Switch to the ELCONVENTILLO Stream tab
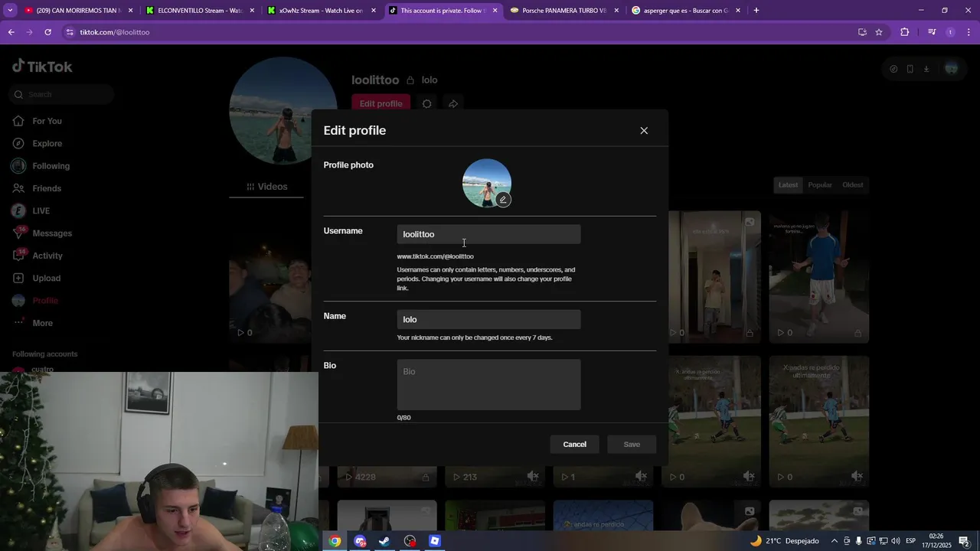980x551 pixels. click(x=200, y=11)
